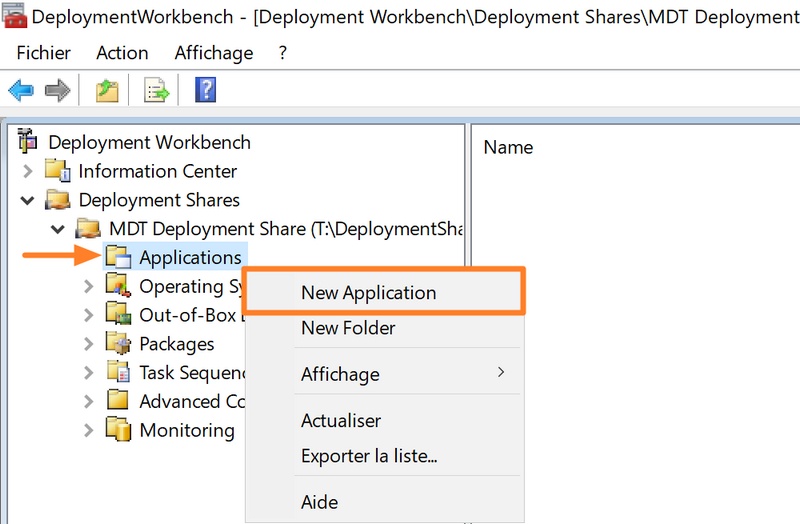
Task: Collapse the Deployment Shares node
Action: [x=28, y=200]
